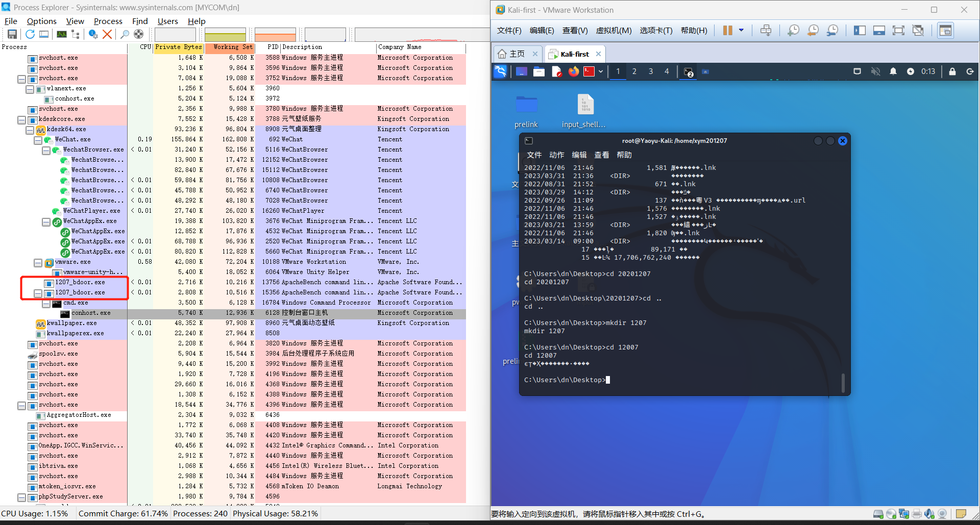Open terminal dropdown arrow in Kali panel
980x525 pixels.
point(601,71)
